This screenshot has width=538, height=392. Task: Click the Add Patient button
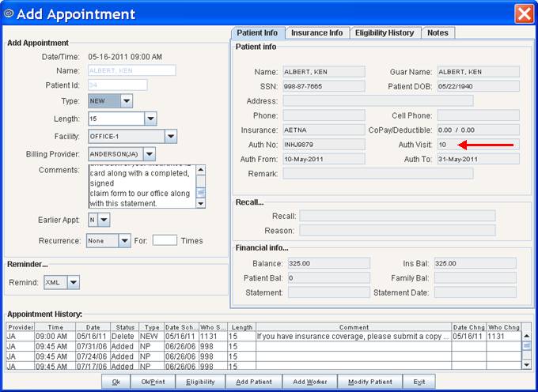click(254, 382)
